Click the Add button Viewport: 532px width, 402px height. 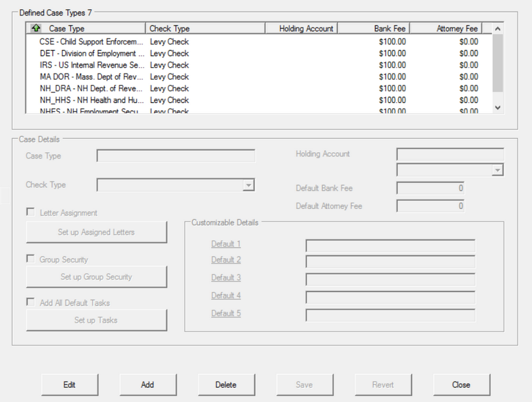click(148, 385)
